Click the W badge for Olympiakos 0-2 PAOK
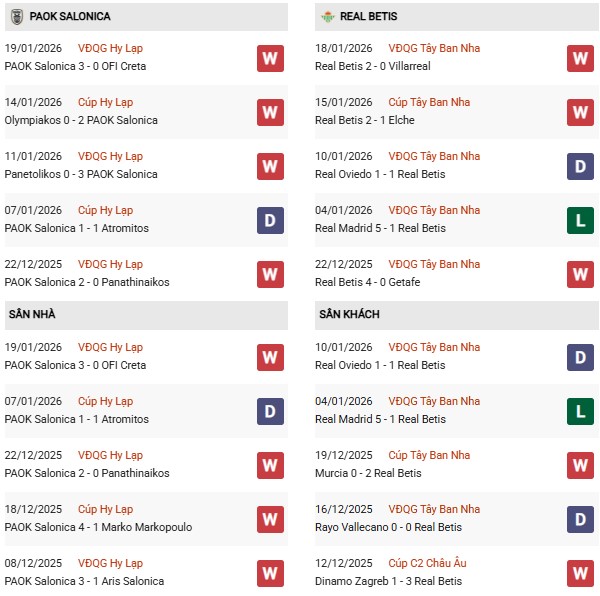The image size is (600, 596). 270,112
